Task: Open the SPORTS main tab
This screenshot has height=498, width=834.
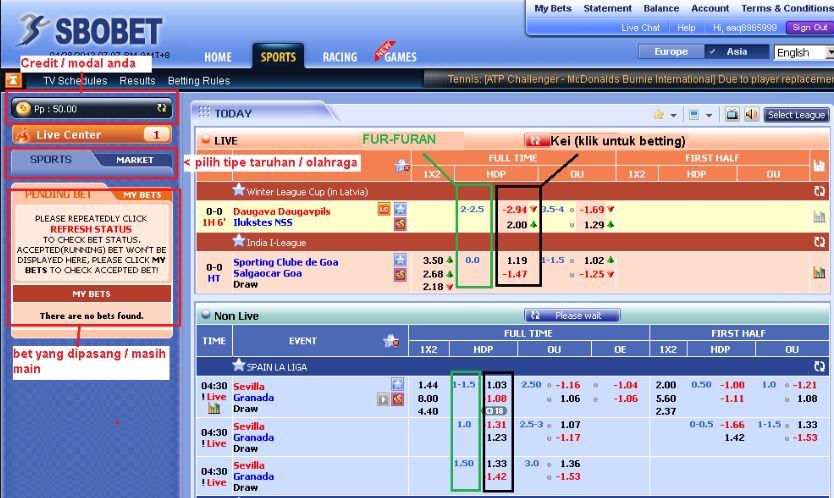Action: click(278, 57)
